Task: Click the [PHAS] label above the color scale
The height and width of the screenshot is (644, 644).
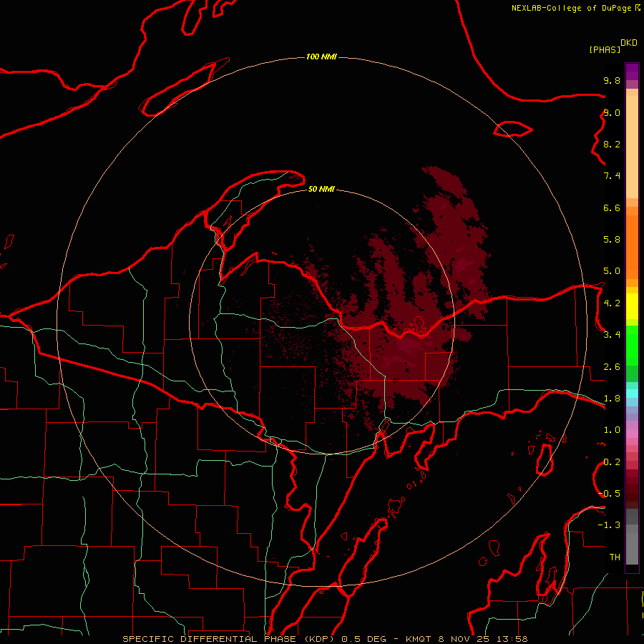Action: (605, 49)
